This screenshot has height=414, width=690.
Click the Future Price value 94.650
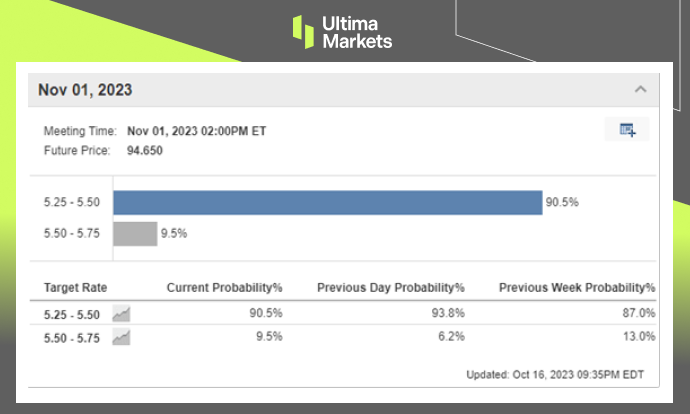[145, 150]
